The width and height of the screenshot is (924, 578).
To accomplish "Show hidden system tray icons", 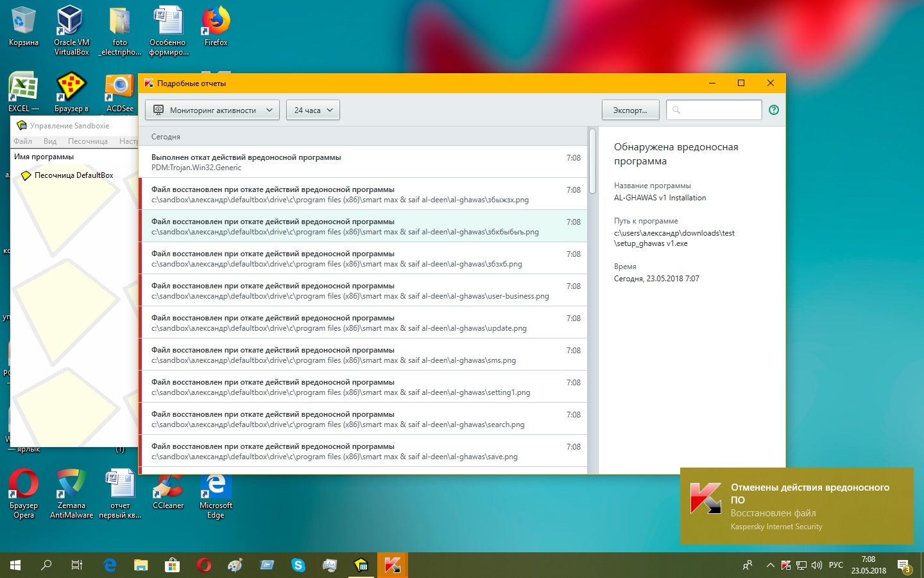I will [x=770, y=565].
